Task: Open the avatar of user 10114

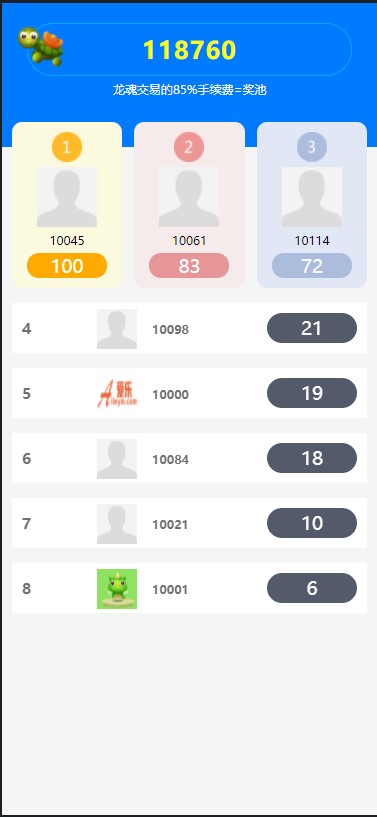Action: click(312, 197)
